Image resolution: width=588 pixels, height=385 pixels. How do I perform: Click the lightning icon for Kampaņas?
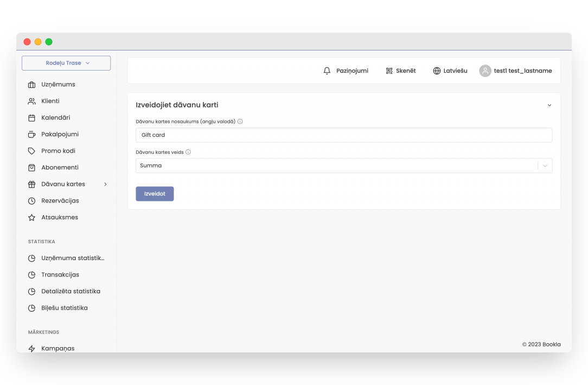tap(31, 349)
